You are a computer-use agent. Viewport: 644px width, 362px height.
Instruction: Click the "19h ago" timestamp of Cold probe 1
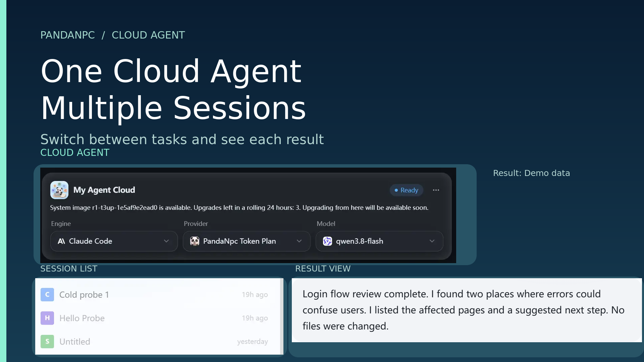pyautogui.click(x=255, y=295)
